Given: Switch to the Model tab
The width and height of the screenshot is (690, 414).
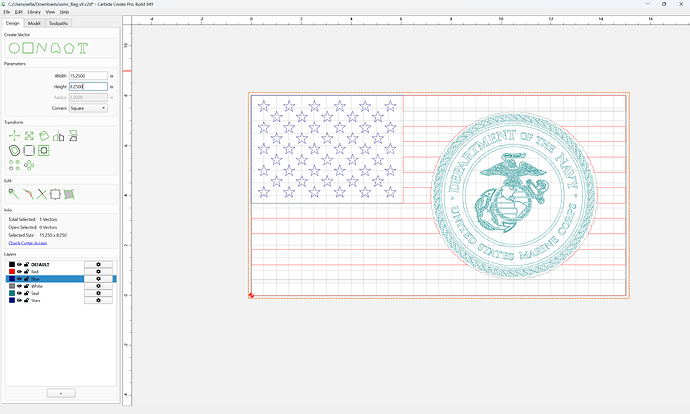Looking at the screenshot, I should coord(34,23).
